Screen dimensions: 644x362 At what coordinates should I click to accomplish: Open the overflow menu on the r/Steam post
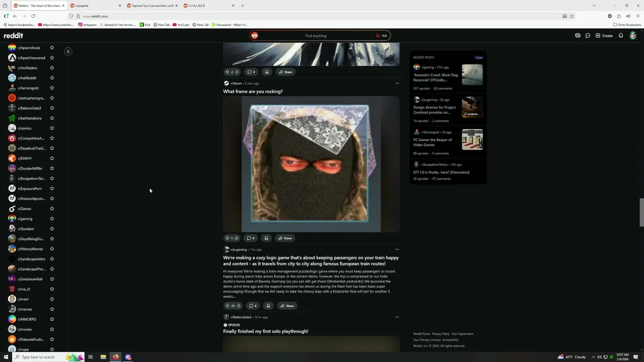coord(397,83)
